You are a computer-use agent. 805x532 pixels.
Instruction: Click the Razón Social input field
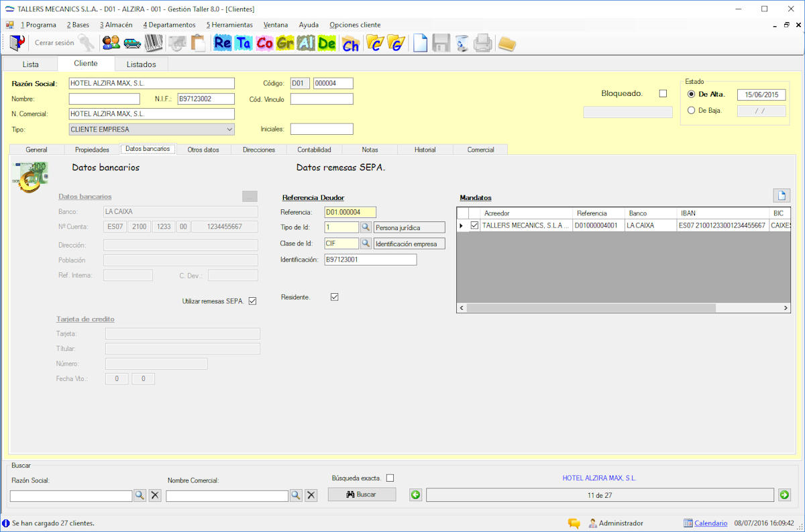152,83
